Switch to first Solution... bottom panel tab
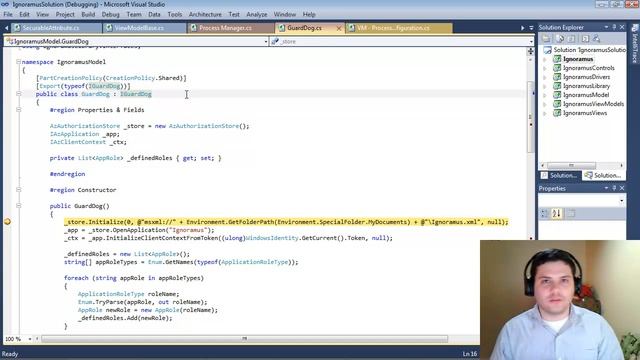This screenshot has width=640, height=360. pyautogui.click(x=560, y=175)
